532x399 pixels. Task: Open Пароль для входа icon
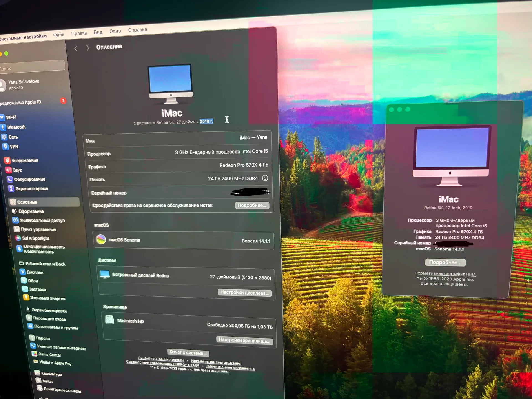[x=29, y=318]
